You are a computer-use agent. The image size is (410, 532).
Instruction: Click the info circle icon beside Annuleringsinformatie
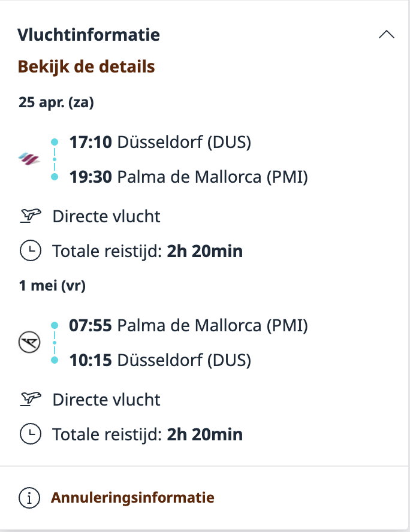tap(29, 497)
